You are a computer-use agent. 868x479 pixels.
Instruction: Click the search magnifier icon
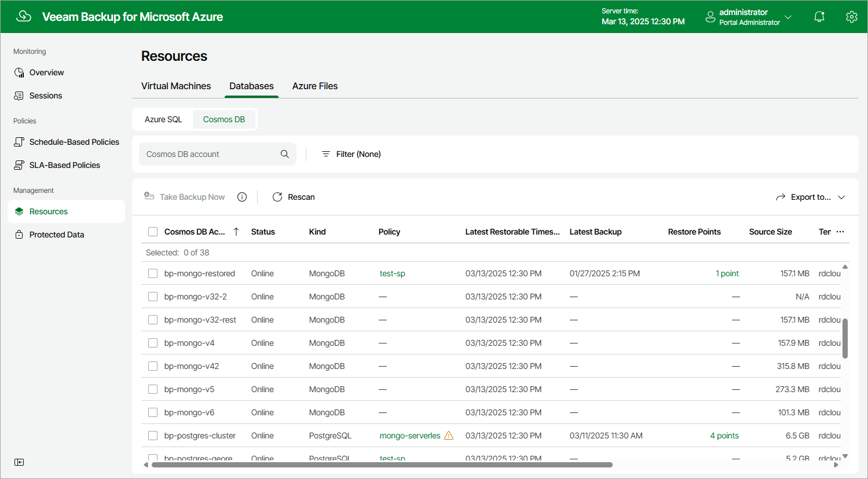tap(285, 154)
